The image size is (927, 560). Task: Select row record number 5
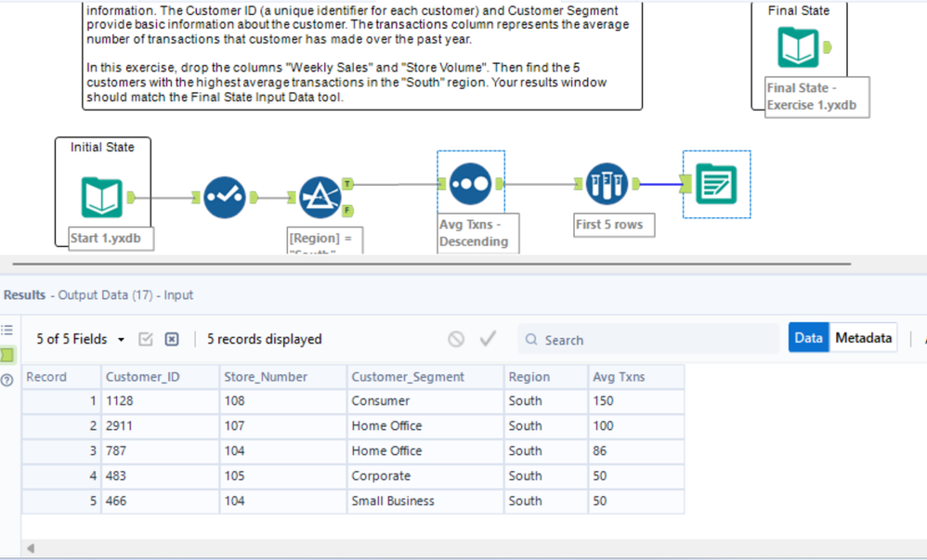pos(61,501)
